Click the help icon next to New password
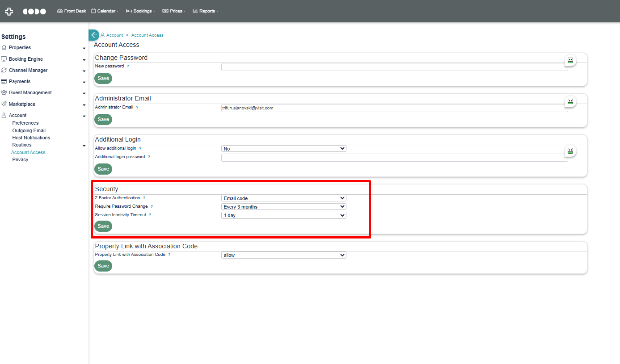The width and height of the screenshot is (620, 364). (128, 66)
